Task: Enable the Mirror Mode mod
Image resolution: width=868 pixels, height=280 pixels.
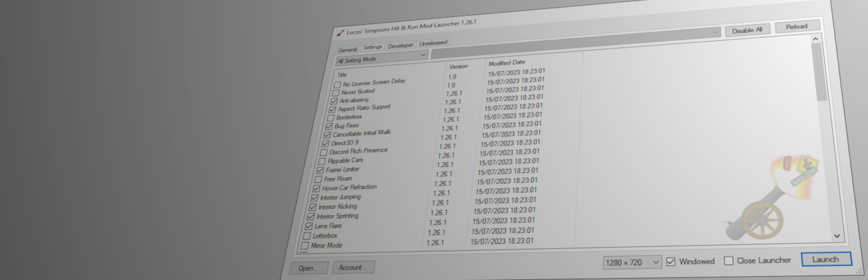Action: pyautogui.click(x=305, y=246)
